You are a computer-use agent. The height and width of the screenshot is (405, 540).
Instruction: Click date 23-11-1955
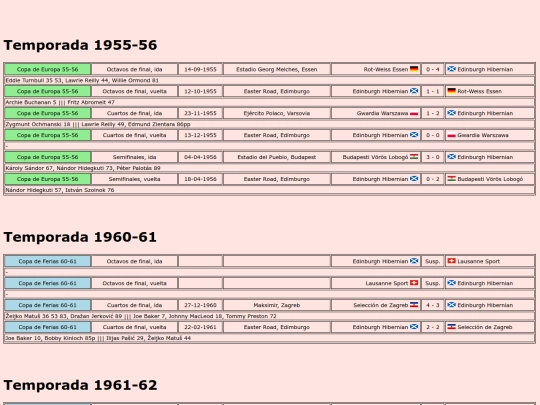coord(200,113)
